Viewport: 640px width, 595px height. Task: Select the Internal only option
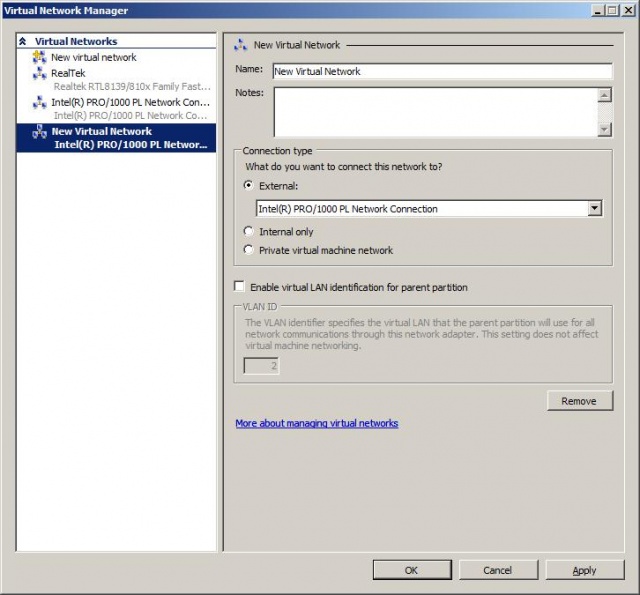pos(249,232)
